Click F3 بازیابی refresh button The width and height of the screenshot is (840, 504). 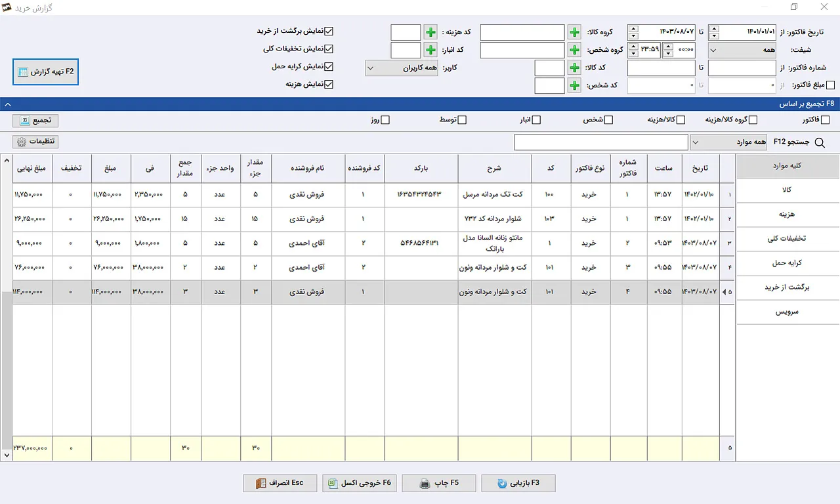click(x=518, y=483)
